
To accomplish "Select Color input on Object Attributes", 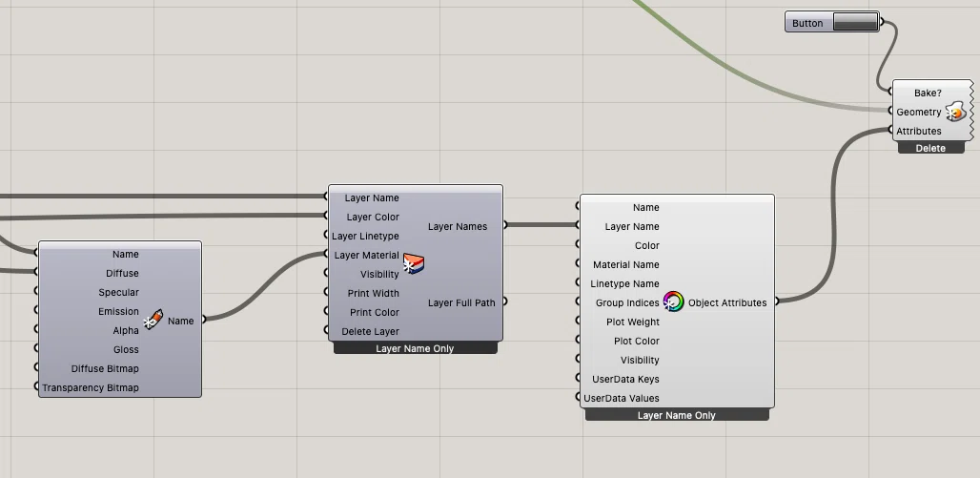I will click(647, 246).
